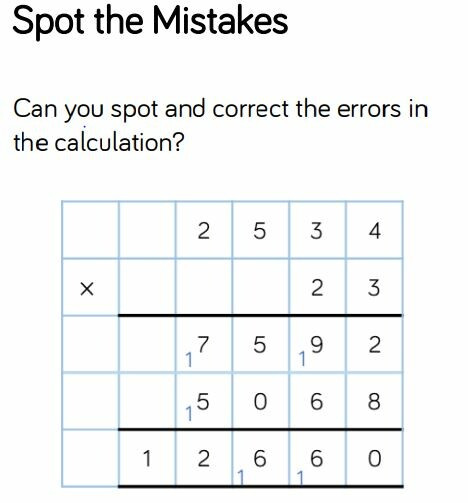Click the multiplication sign in the grid
This screenshot has width=468, height=503.
coord(87,289)
